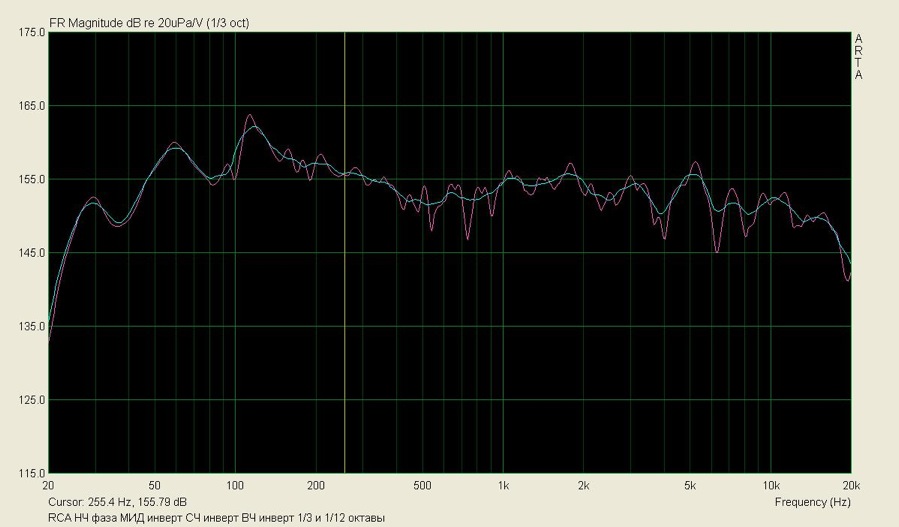
Task: Click the 20k label at the axis end
Action: pos(849,485)
